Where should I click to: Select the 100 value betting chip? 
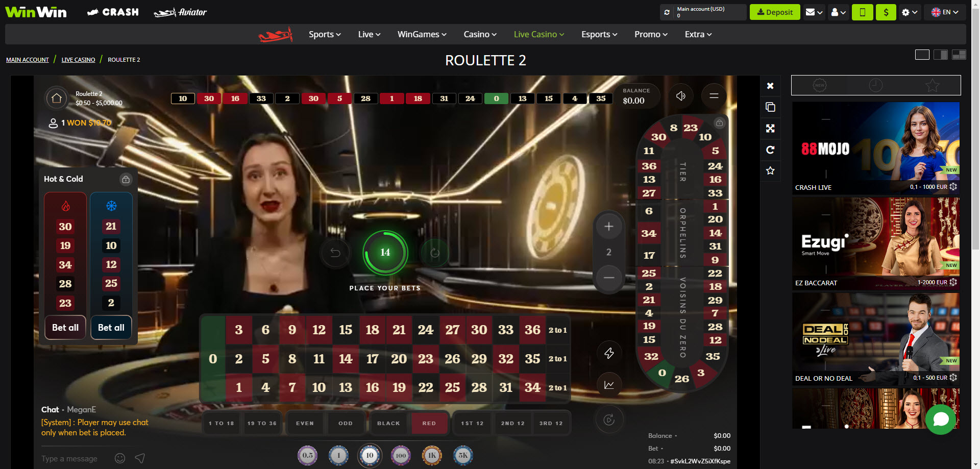coord(401,455)
